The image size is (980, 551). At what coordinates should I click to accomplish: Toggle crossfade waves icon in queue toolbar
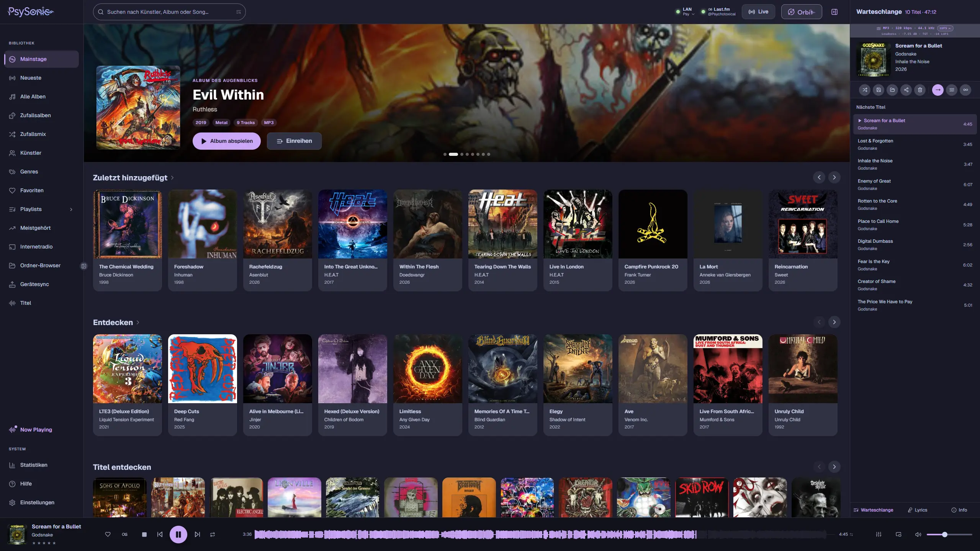point(952,90)
